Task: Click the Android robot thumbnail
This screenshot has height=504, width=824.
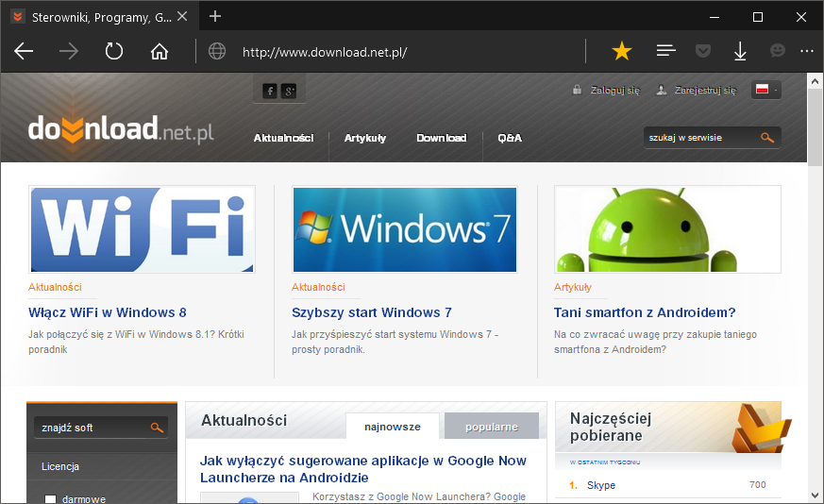Action: 667,229
